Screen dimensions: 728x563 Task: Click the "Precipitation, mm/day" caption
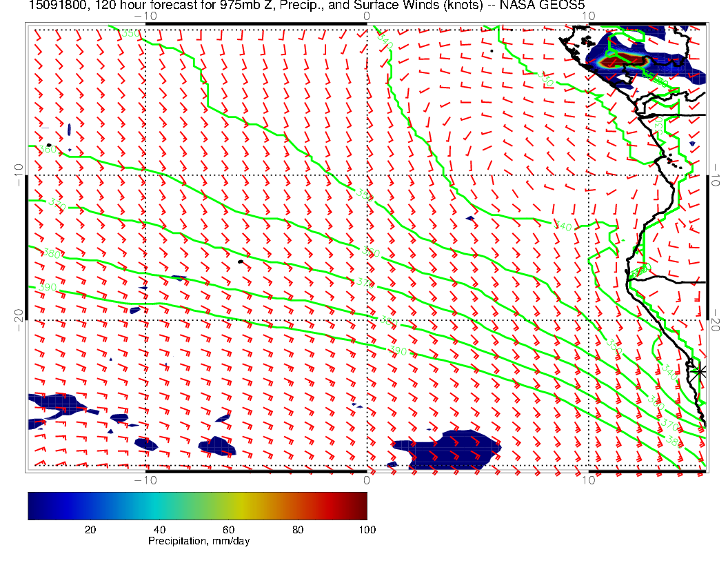pos(199,541)
